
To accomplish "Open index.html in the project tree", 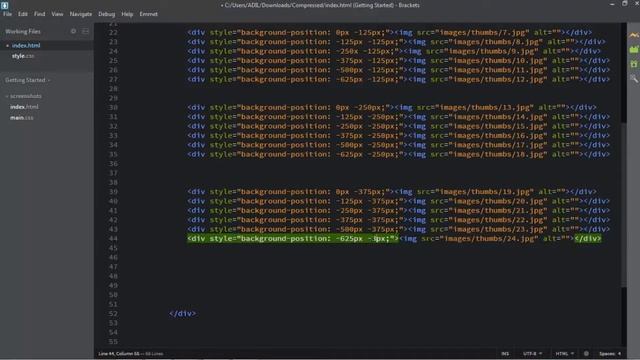I will [24, 107].
